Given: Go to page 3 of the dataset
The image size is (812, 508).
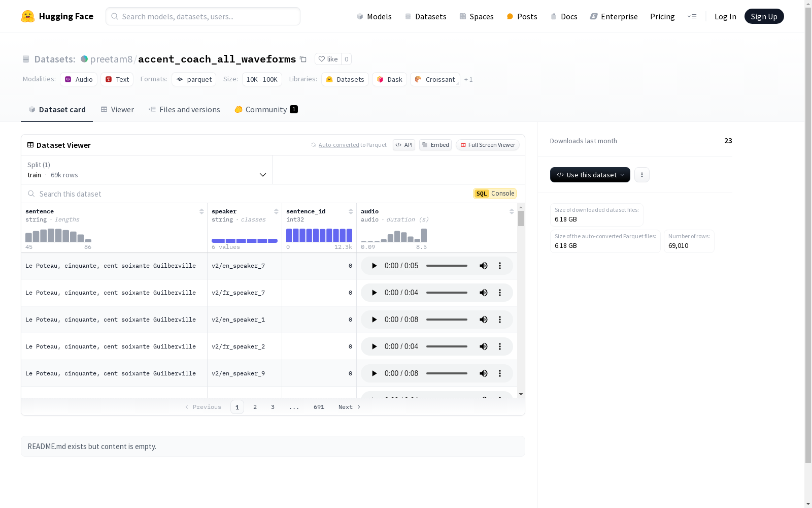Looking at the screenshot, I should coord(273,407).
